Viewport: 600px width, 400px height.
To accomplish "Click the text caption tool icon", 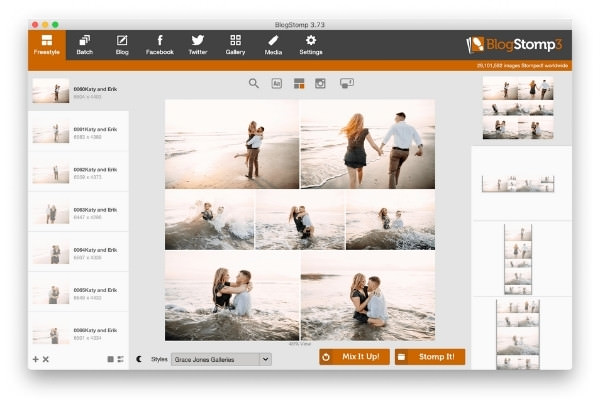I will click(277, 83).
